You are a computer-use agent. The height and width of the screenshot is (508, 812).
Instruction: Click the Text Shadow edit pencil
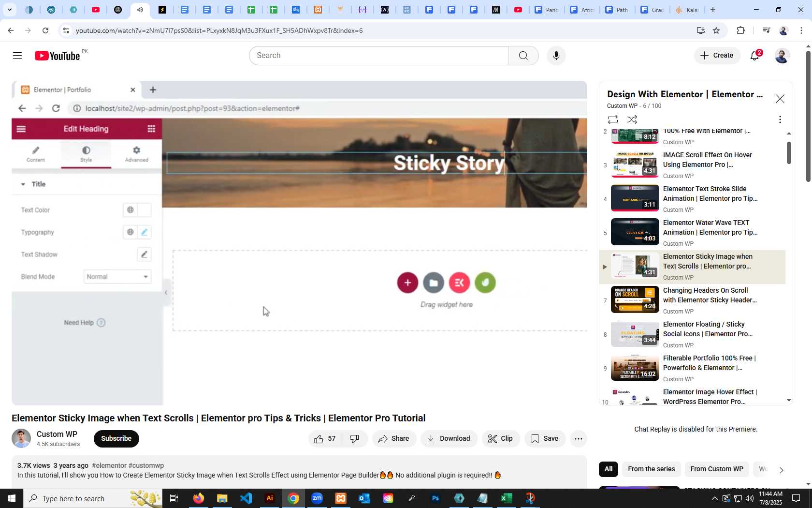pos(144,254)
